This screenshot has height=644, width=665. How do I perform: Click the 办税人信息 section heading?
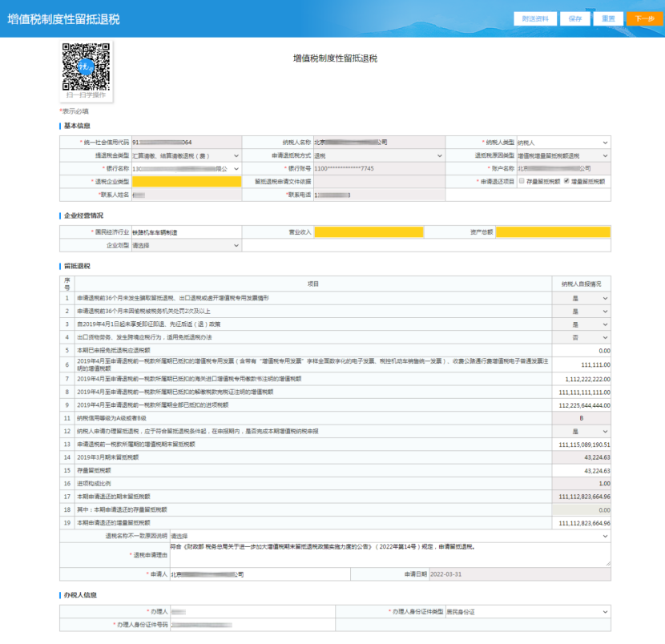pos(80,595)
